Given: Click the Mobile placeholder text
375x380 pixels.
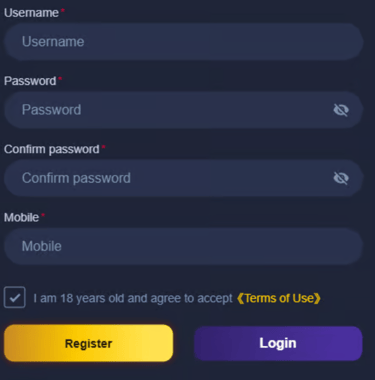Looking at the screenshot, I should 42,246.
